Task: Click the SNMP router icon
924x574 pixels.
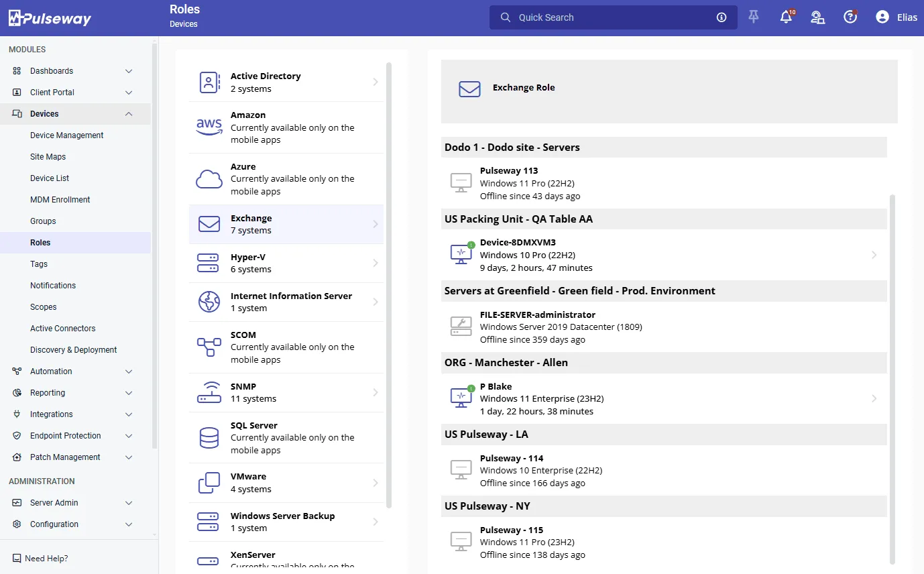Action: [x=209, y=392]
